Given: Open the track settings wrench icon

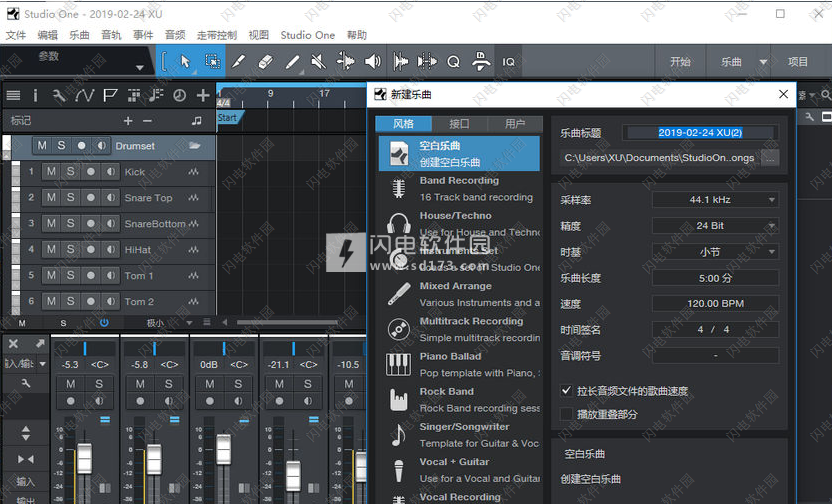Looking at the screenshot, I should pos(59,95).
